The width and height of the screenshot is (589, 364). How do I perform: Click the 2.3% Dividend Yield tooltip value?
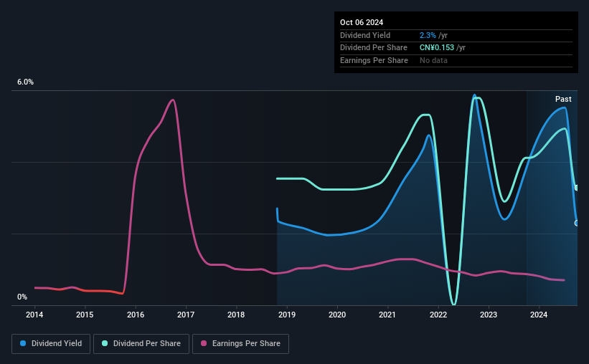coord(428,35)
